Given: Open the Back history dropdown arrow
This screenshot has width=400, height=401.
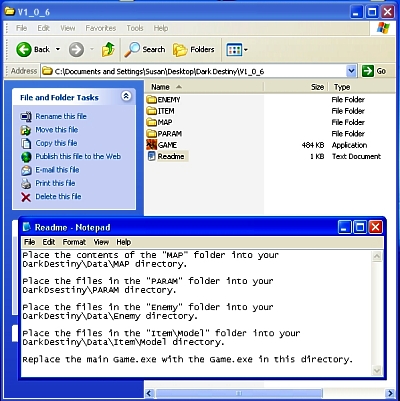Looking at the screenshot, I should click(58, 49).
